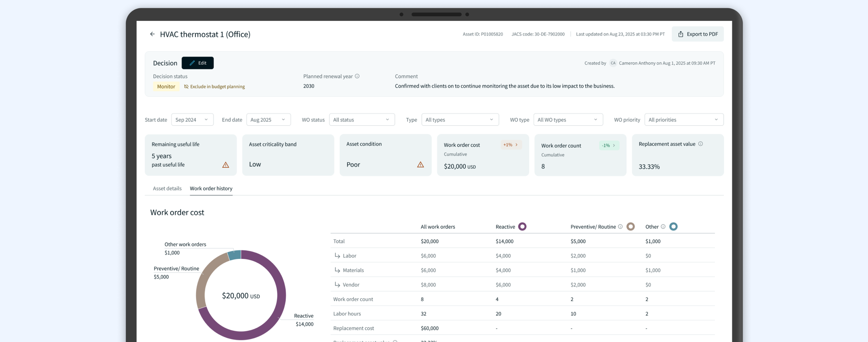Click the Planned renewal year info icon
Screen dimensions: 868x342
point(357,76)
